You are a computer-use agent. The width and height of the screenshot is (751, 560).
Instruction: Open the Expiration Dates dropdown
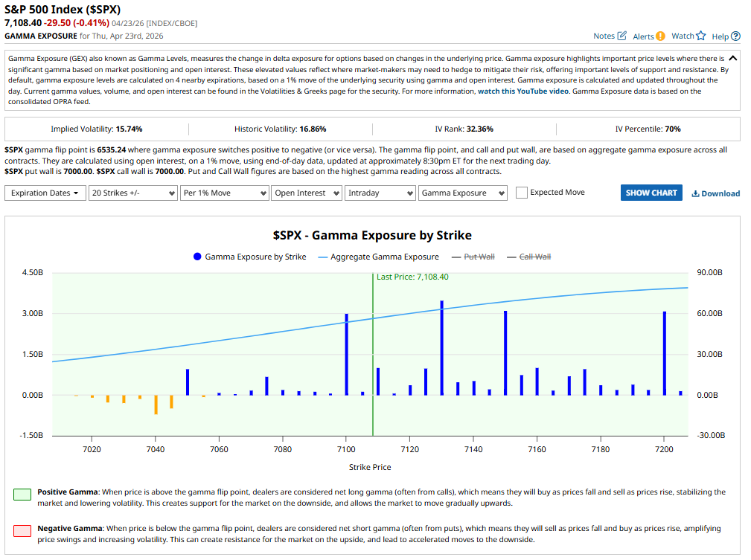[45, 193]
